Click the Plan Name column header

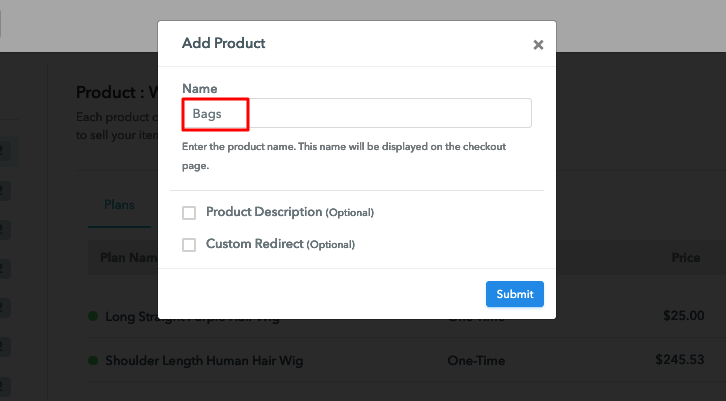click(128, 258)
